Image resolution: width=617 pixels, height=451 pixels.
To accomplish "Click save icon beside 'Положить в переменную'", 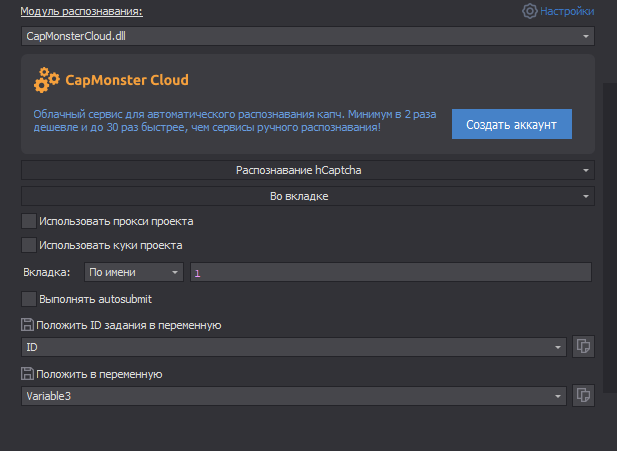I will 27,375.
